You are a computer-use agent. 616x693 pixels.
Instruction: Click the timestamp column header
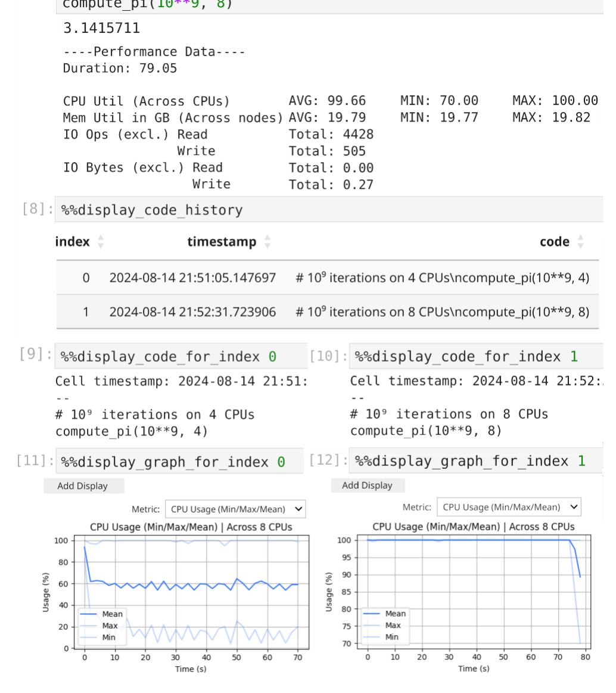pos(222,242)
